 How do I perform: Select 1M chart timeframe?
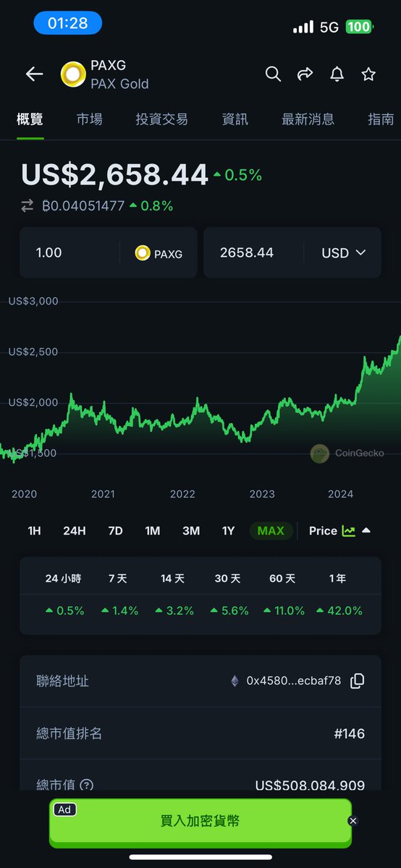[152, 531]
